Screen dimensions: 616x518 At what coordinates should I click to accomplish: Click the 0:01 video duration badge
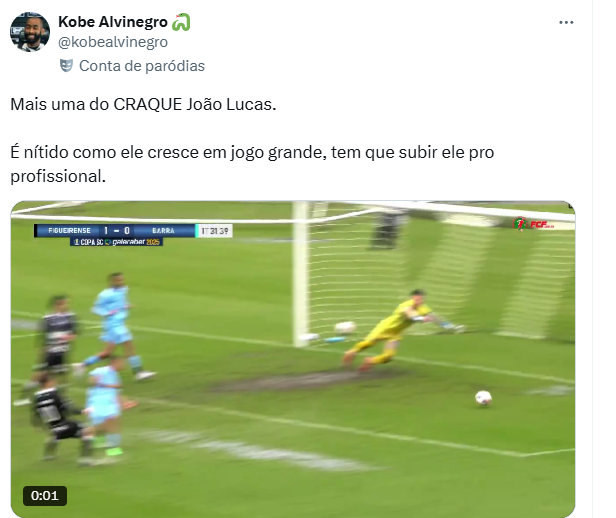(x=45, y=496)
